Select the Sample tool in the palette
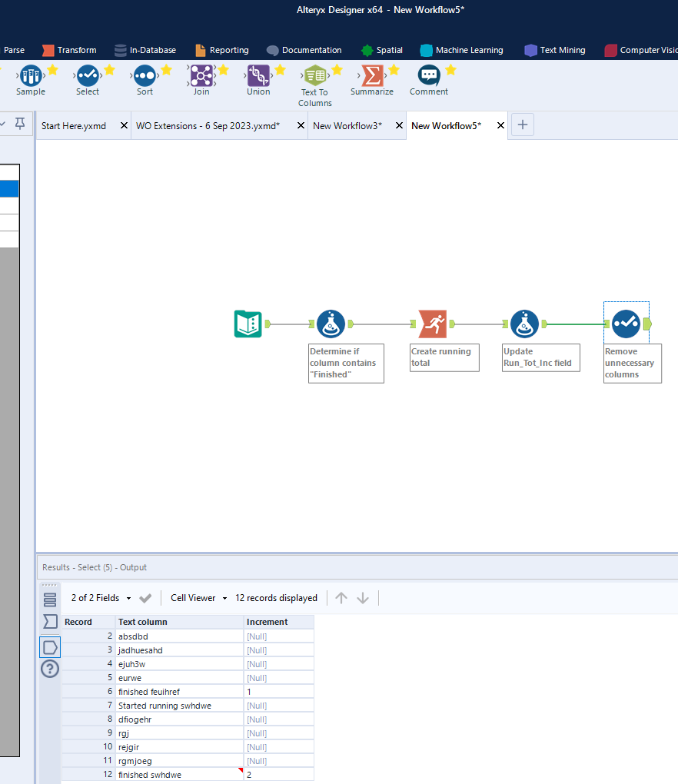678x784 pixels. (x=30, y=76)
